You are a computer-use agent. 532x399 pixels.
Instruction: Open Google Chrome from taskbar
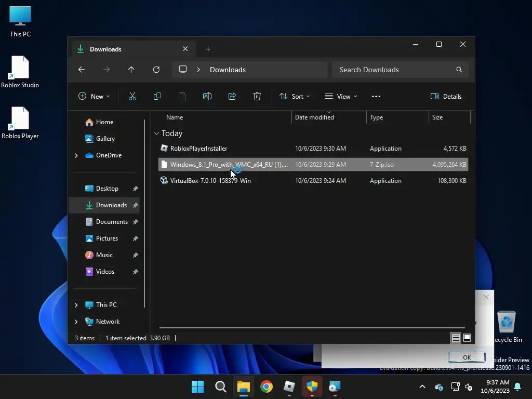(267, 387)
